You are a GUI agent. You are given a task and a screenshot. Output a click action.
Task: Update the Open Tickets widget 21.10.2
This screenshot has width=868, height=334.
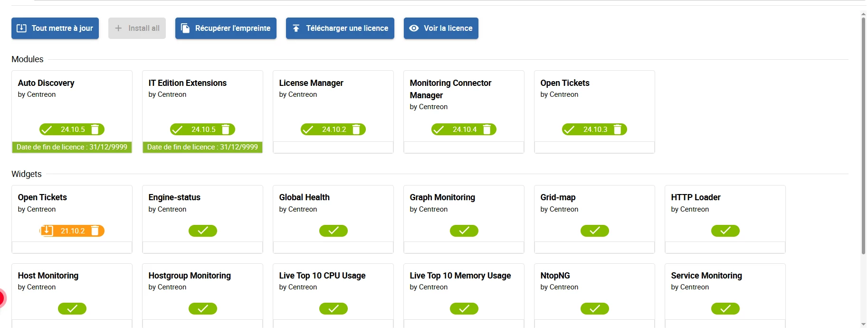pyautogui.click(x=47, y=231)
